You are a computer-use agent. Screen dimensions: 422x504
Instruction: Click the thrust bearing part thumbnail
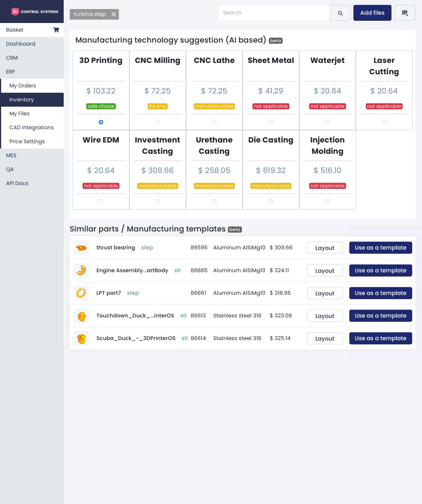pyautogui.click(x=81, y=248)
